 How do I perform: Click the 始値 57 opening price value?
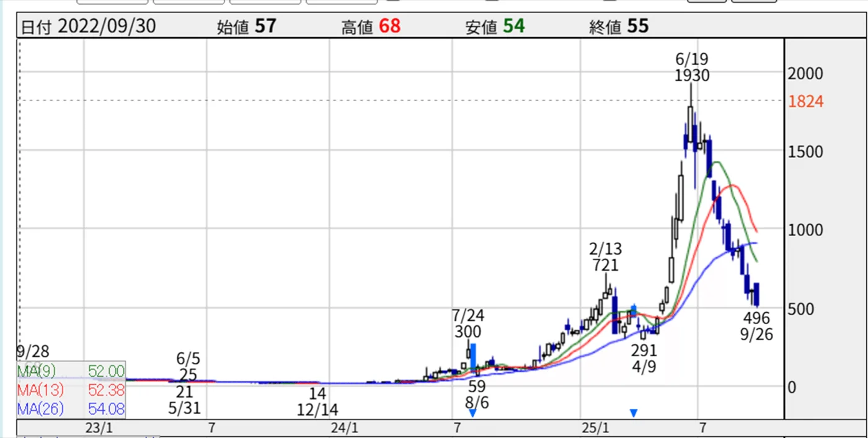pos(246,27)
